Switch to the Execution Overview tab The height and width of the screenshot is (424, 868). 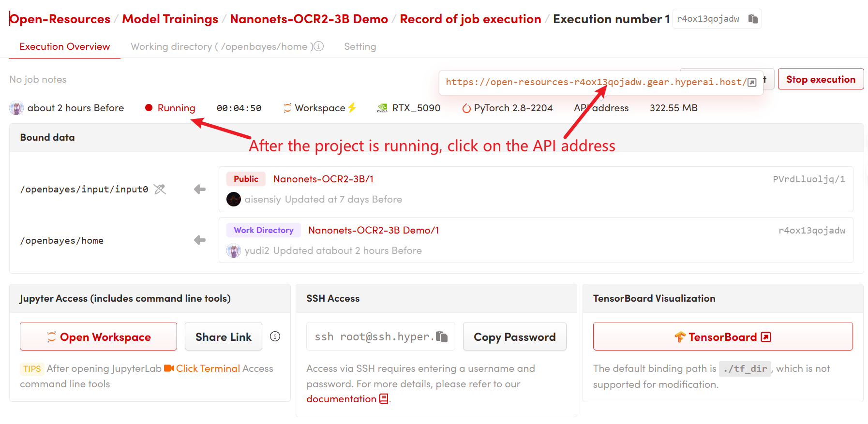tap(65, 46)
